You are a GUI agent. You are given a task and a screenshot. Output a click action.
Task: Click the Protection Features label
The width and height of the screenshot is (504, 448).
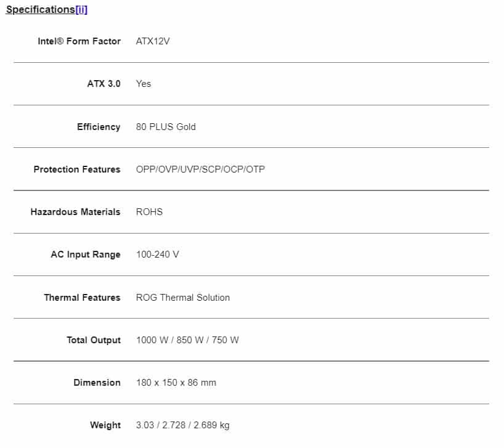pos(77,169)
